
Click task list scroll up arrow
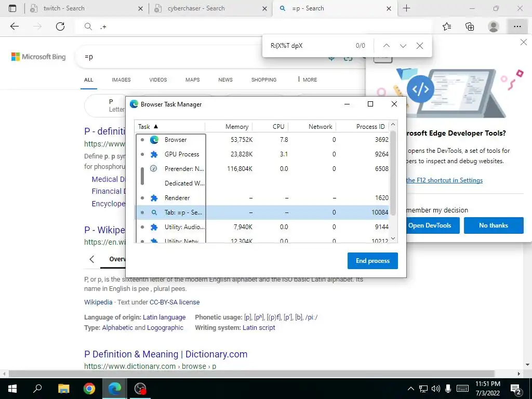393,125
